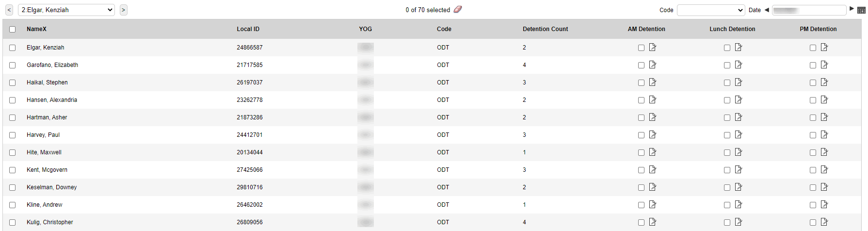Expand the Code filter dropdown

[x=710, y=10]
